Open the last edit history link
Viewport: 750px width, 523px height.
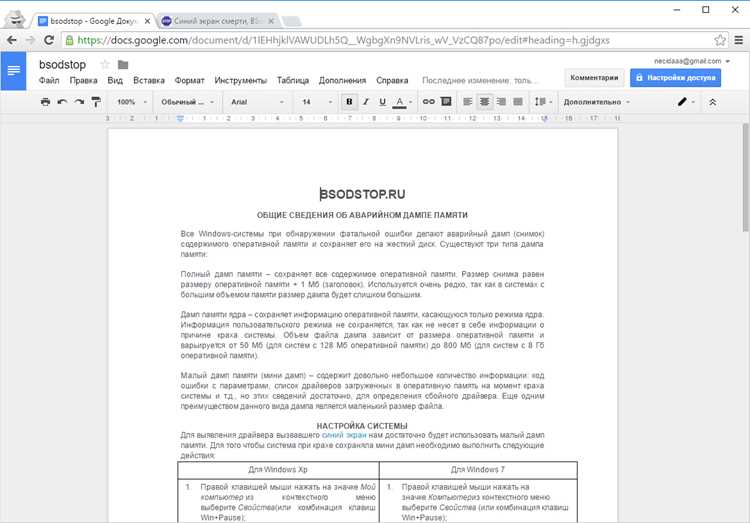tap(480, 80)
